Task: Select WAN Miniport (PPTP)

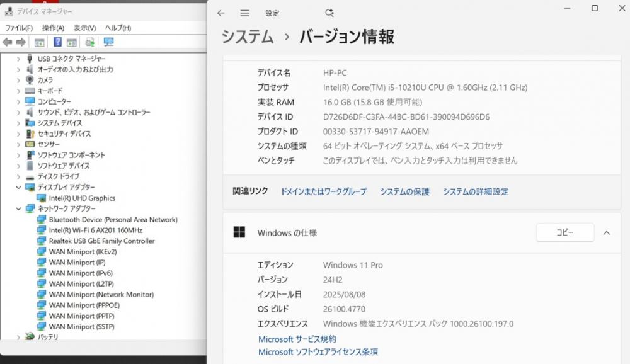Action: pyautogui.click(x=81, y=316)
